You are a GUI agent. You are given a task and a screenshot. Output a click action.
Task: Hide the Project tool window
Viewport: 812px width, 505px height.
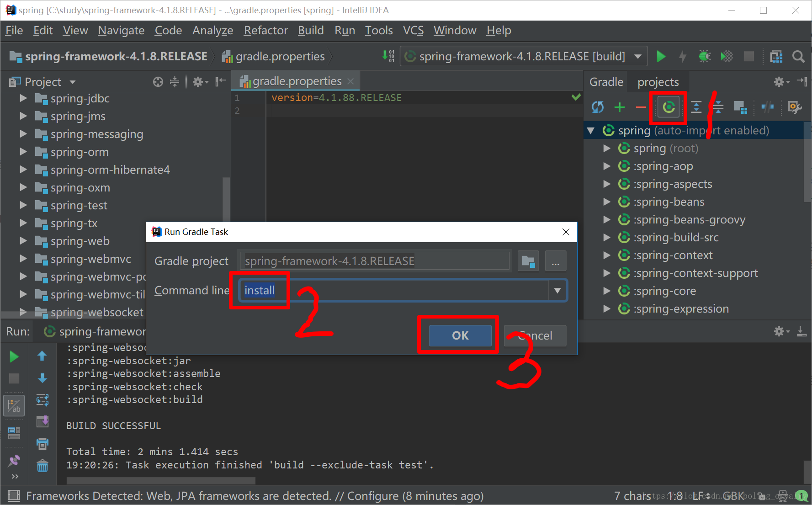(221, 81)
